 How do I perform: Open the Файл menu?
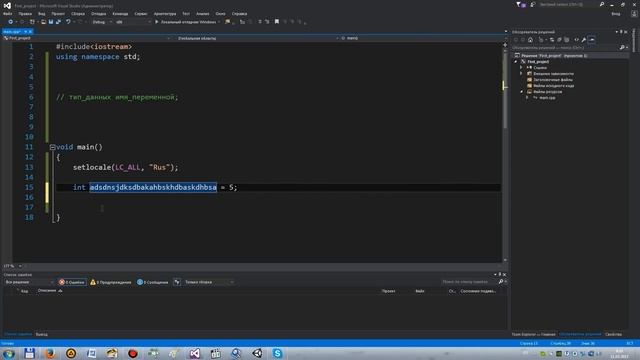click(x=8, y=14)
